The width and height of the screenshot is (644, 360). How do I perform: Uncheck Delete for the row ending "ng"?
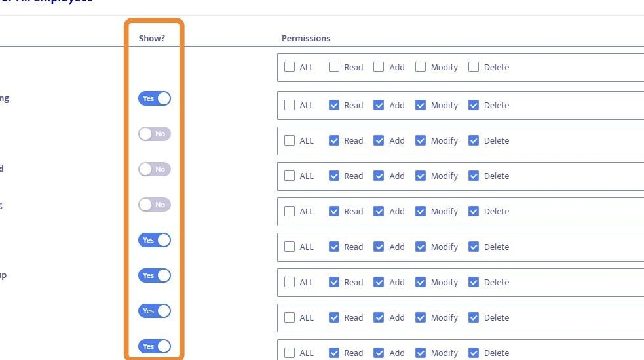click(474, 105)
